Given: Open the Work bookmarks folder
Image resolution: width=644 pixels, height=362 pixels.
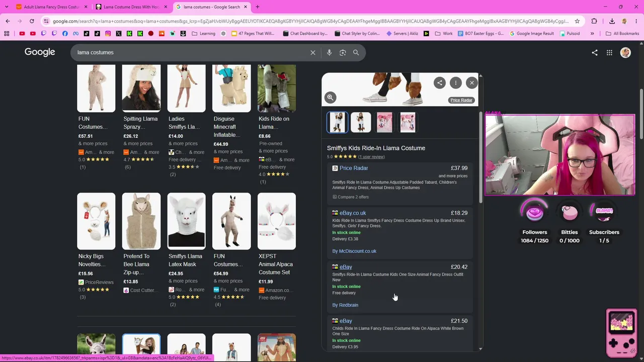Looking at the screenshot, I should (443, 34).
